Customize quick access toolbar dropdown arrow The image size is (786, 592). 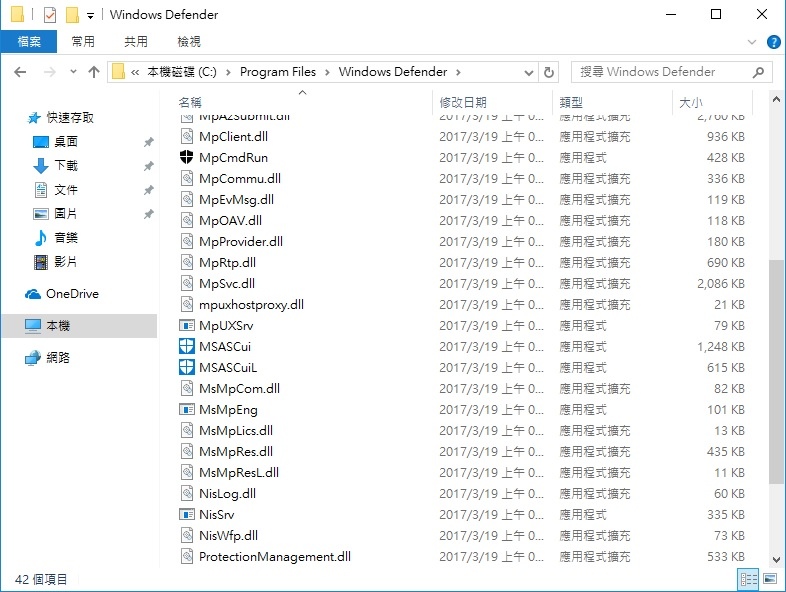(x=90, y=16)
